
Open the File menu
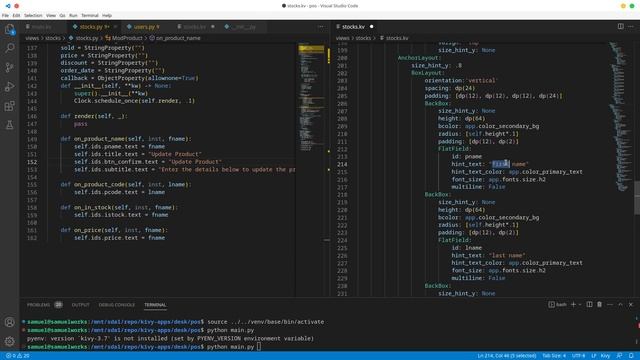tap(5, 16)
